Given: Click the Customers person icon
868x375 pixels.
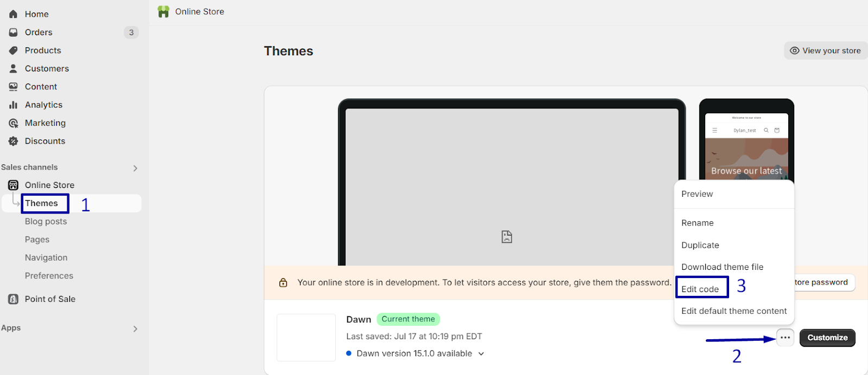Looking at the screenshot, I should point(14,68).
